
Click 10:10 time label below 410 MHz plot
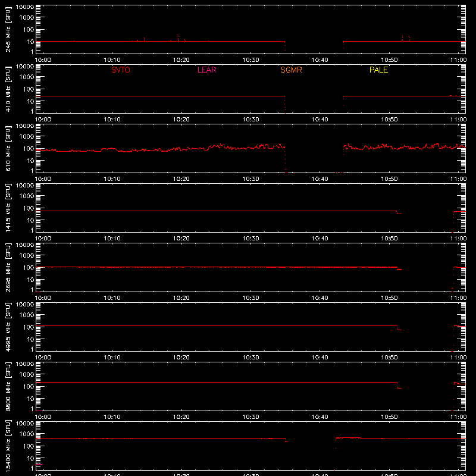(112, 120)
